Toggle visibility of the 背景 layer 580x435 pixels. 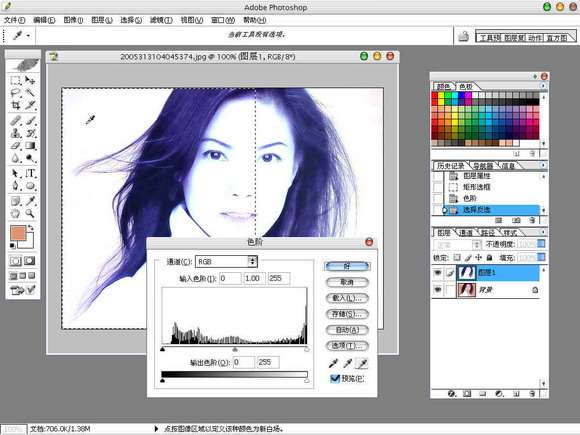point(437,289)
